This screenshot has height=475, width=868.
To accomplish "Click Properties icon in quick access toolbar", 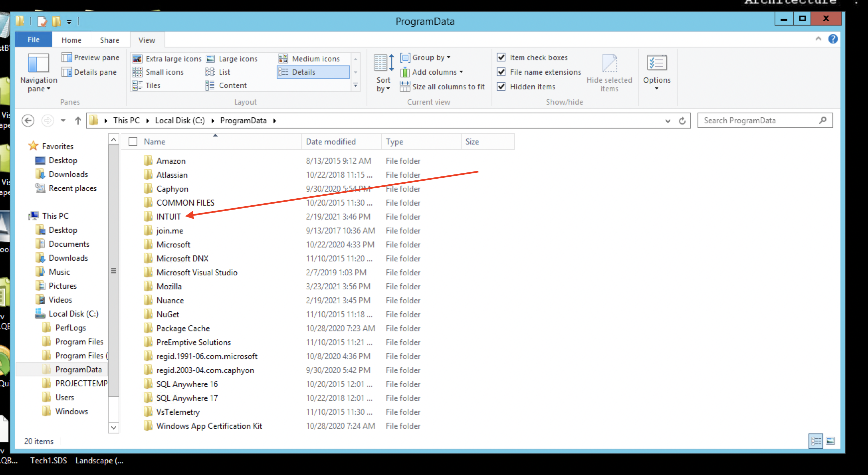I will (x=42, y=22).
